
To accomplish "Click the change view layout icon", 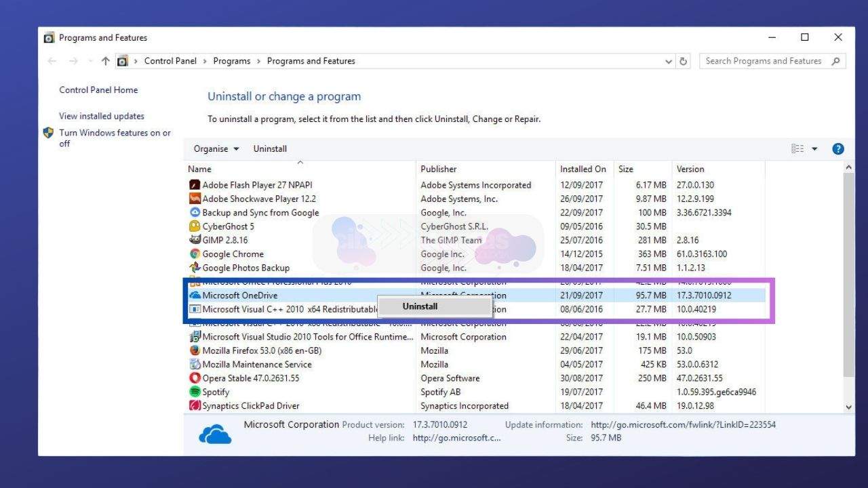I will [x=797, y=149].
